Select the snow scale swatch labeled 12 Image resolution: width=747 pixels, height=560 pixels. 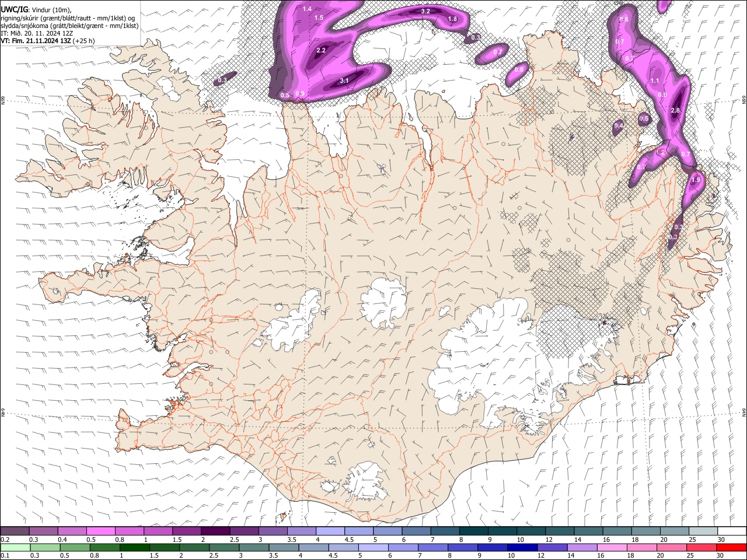click(559, 531)
